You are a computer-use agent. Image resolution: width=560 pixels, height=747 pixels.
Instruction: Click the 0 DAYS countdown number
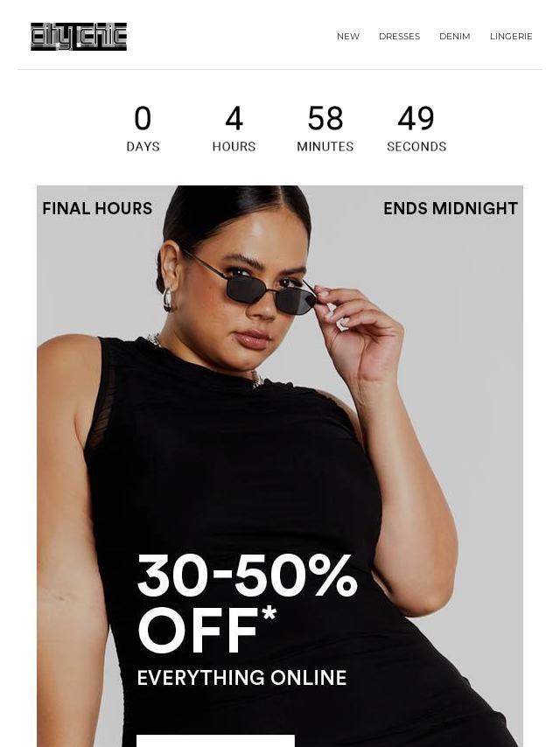coord(143,118)
